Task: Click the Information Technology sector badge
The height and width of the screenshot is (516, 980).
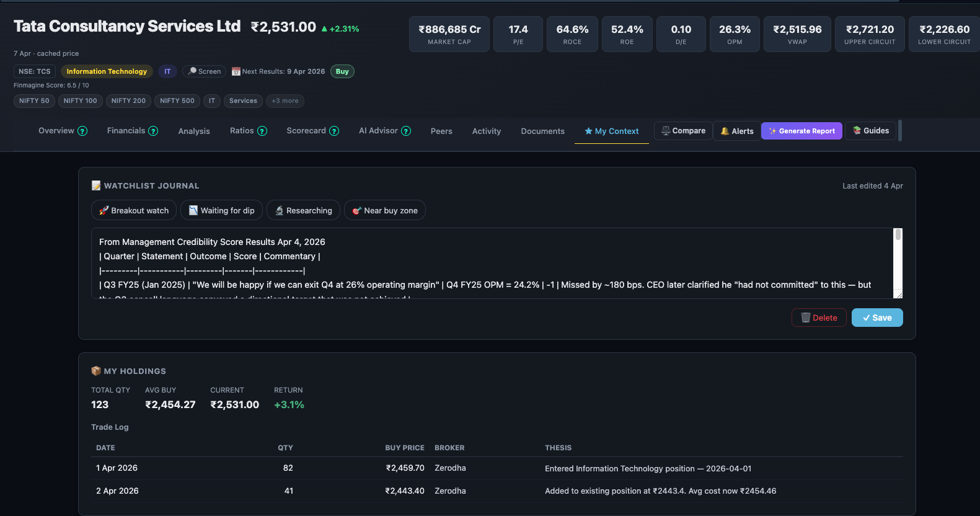Action: coord(107,71)
